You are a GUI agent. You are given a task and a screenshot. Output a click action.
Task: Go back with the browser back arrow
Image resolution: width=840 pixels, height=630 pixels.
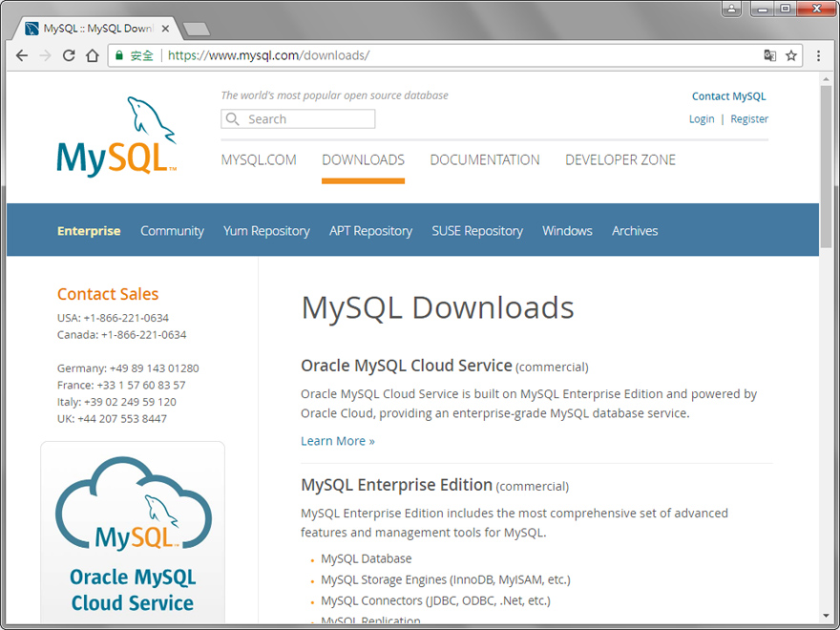(x=21, y=55)
